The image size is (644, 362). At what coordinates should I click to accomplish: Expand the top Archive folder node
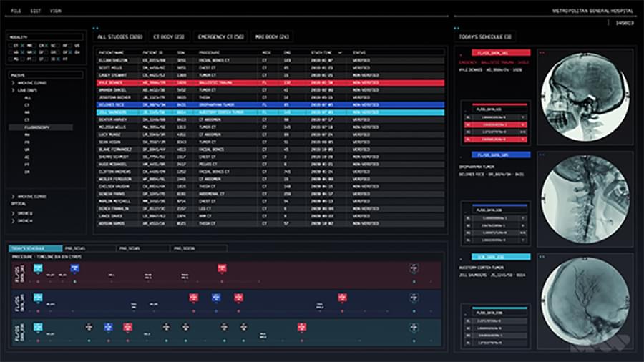coord(12,83)
